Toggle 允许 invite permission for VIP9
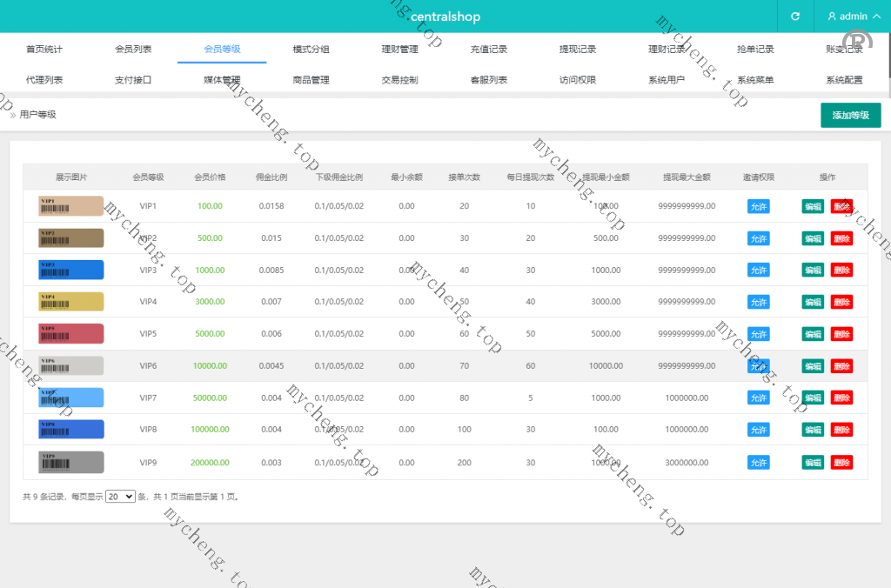 click(758, 462)
